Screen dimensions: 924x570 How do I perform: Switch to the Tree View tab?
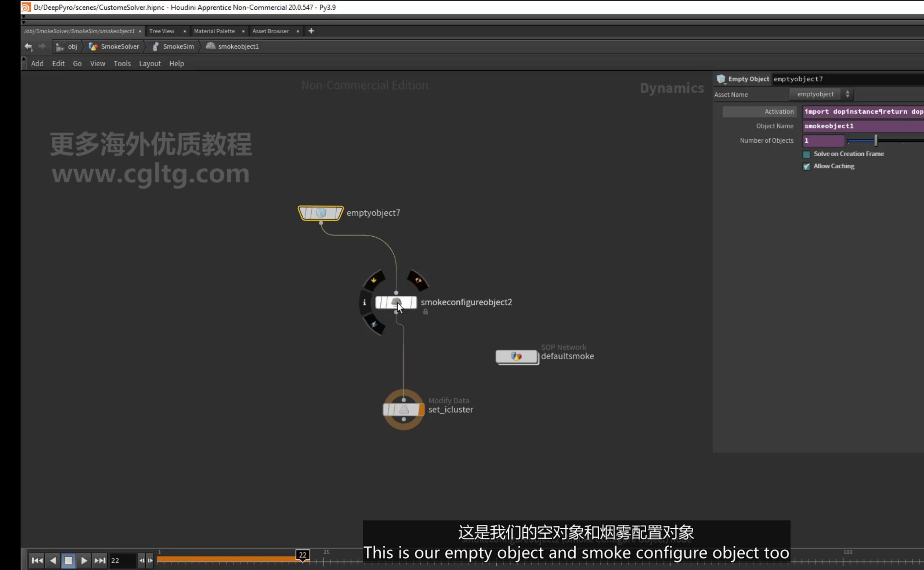[x=162, y=31]
